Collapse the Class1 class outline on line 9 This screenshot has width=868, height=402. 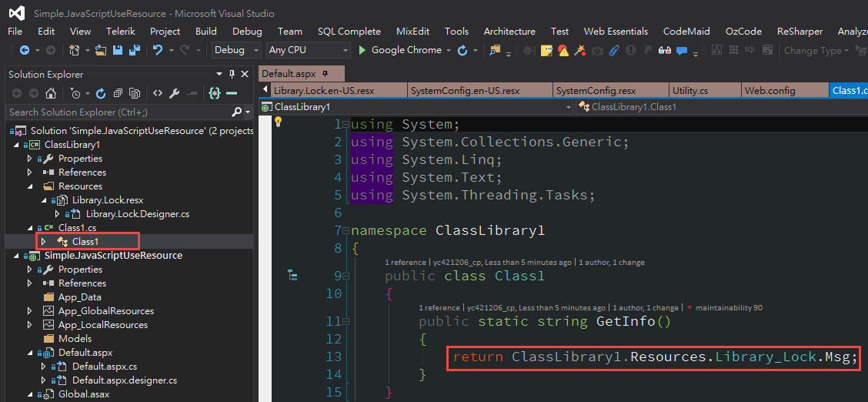pyautogui.click(x=346, y=276)
